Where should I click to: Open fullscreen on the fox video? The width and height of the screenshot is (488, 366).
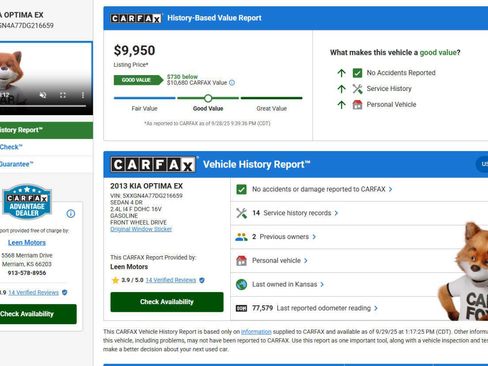63,95
